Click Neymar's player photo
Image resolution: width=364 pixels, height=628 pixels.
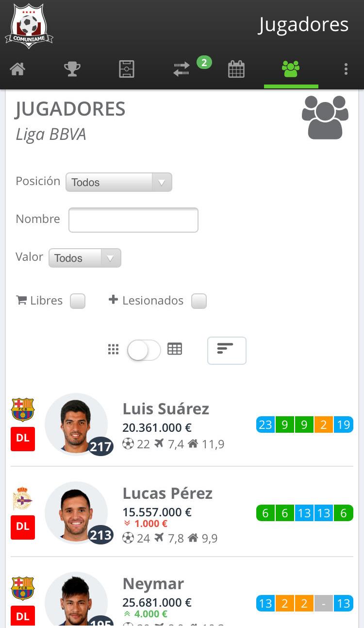pyautogui.click(x=76, y=601)
